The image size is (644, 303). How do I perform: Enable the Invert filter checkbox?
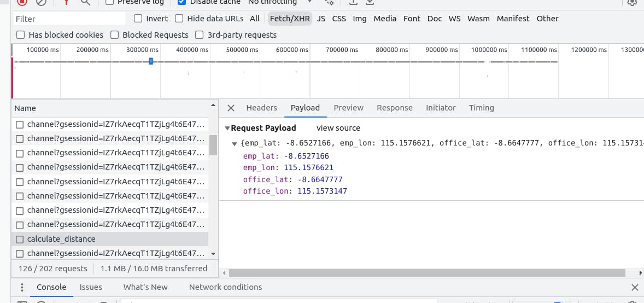point(138,19)
